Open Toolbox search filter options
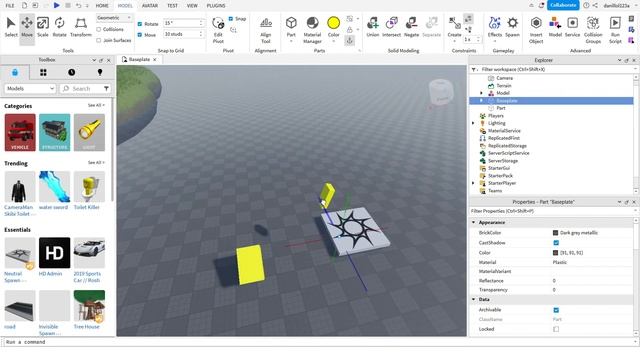Image resolution: width=640 pixels, height=360 pixels. (x=106, y=89)
